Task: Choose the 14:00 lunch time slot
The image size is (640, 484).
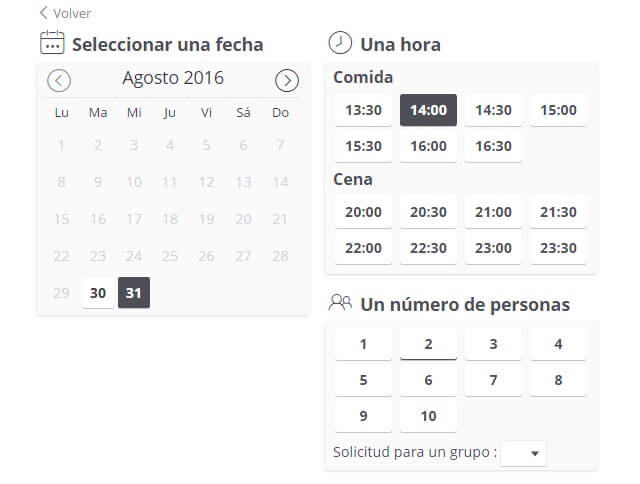Action: 428,110
